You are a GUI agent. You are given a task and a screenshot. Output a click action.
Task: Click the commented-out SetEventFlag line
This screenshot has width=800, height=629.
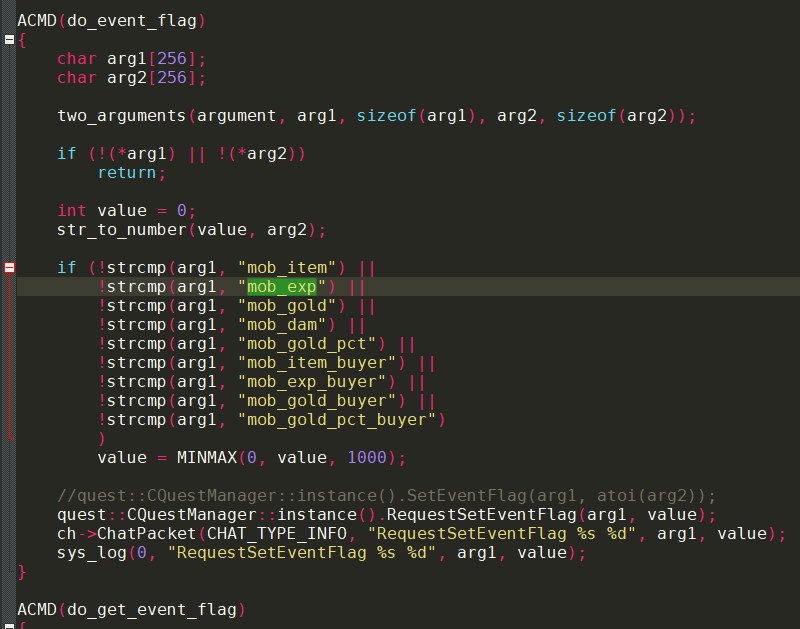point(386,496)
